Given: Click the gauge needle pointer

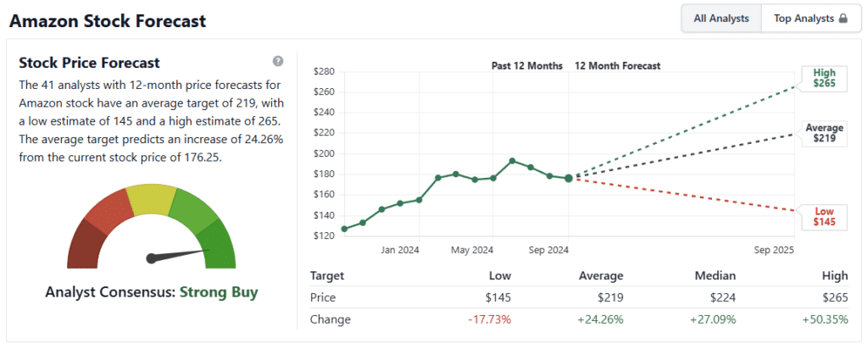Looking at the screenshot, I should tap(178, 255).
